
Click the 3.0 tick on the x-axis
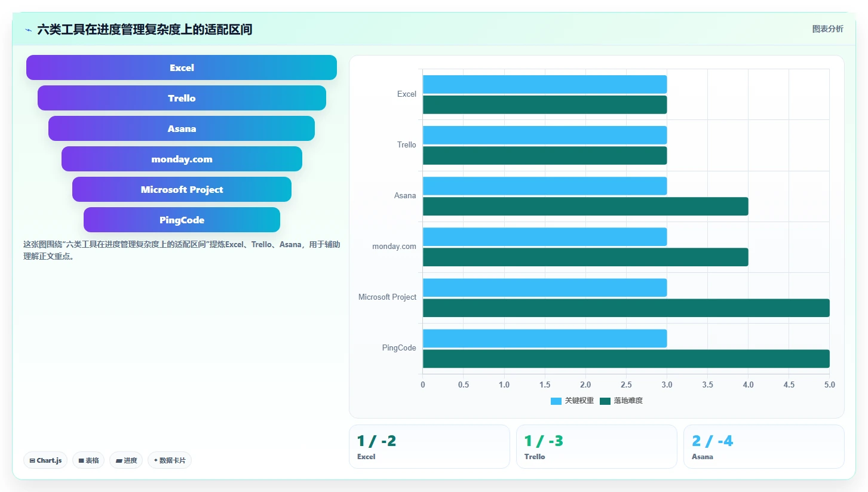point(667,385)
